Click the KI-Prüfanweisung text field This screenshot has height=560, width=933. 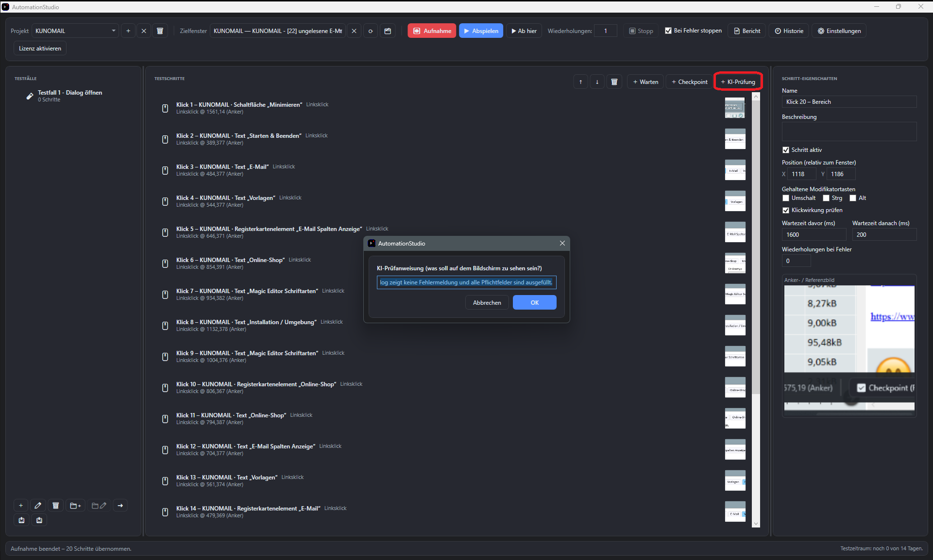click(466, 282)
